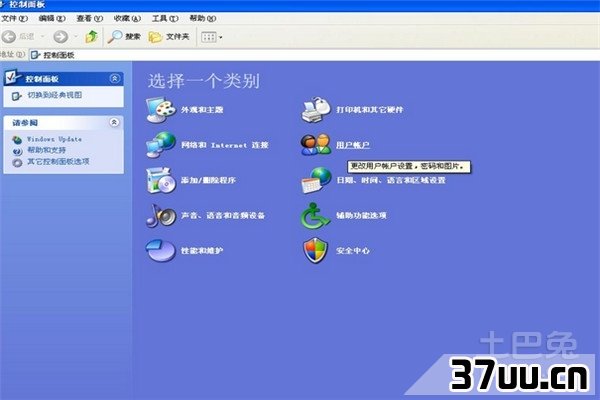
Task: Click the address bar field showing 控制面板
Action: point(315,55)
